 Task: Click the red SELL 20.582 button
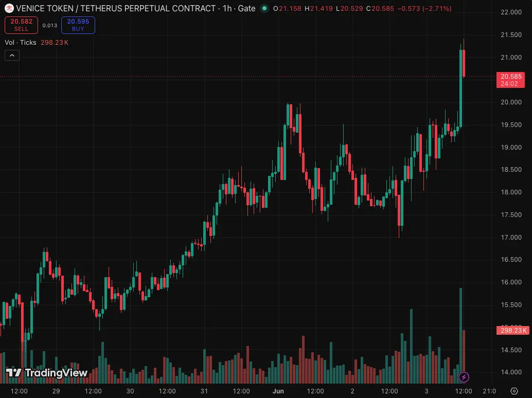(22, 25)
